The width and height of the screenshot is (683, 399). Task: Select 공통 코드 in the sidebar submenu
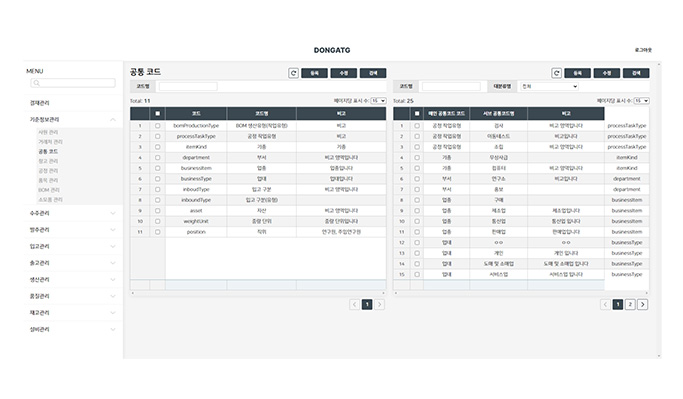coord(48,152)
